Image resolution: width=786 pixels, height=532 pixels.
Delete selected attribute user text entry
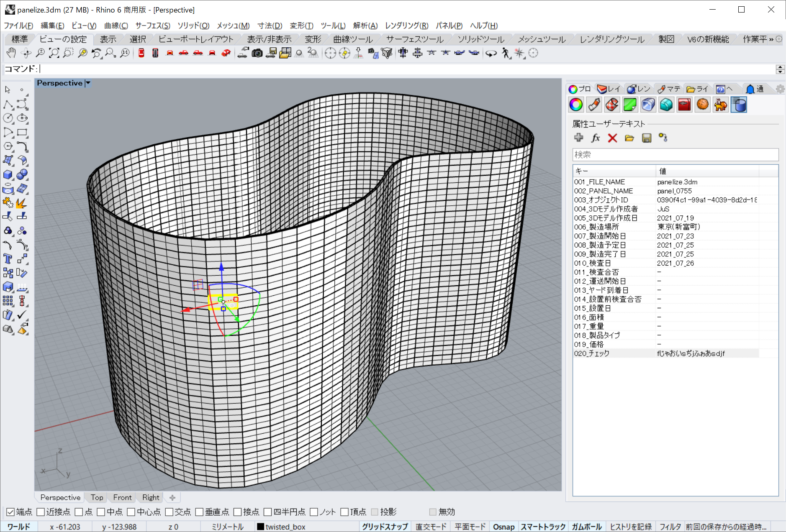pos(612,138)
